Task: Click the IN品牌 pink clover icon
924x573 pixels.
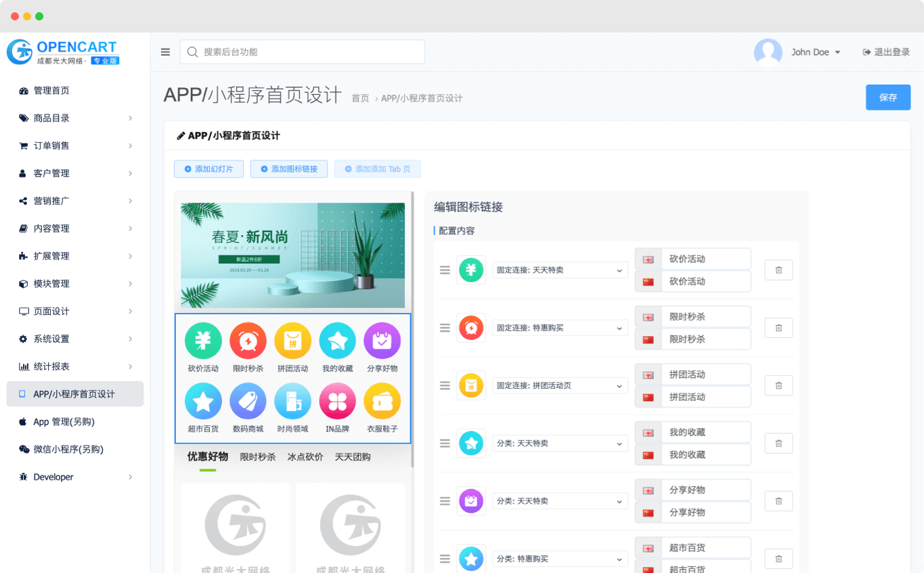Action: 337,401
